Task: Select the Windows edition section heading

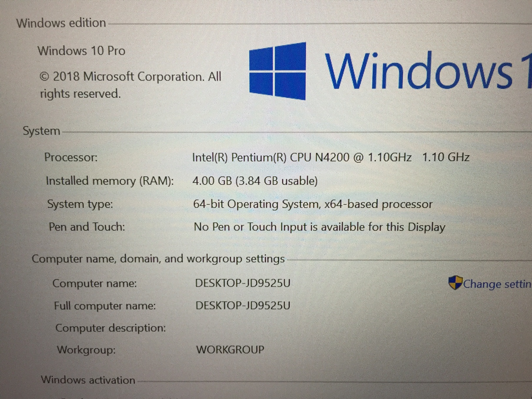Action: pos(61,23)
